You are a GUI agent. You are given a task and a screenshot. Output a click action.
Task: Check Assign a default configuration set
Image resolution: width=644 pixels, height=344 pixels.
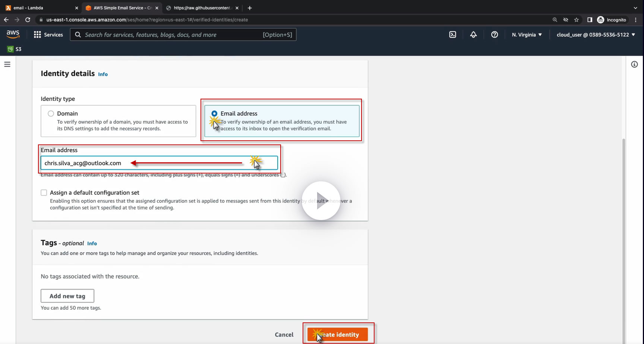click(44, 192)
